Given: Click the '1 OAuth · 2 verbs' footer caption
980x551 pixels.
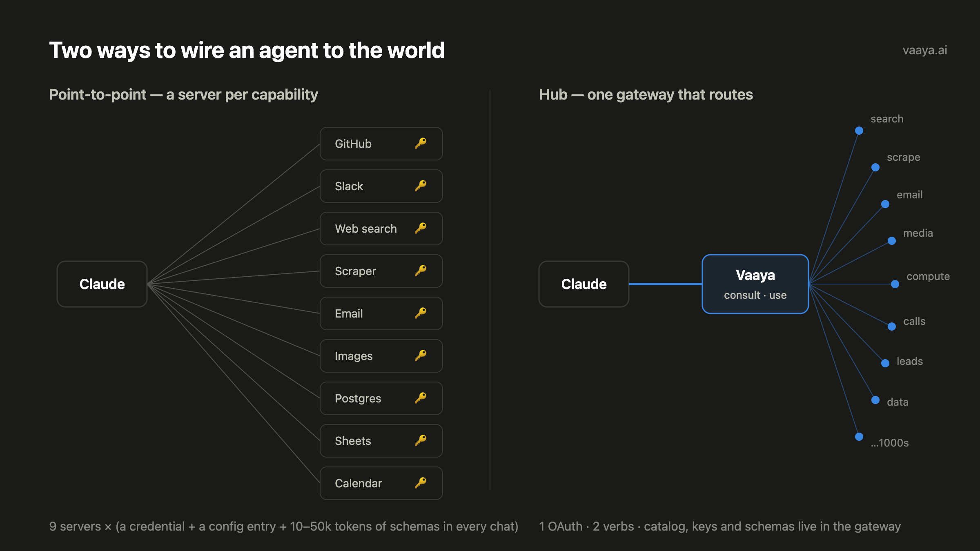Looking at the screenshot, I should [720, 527].
